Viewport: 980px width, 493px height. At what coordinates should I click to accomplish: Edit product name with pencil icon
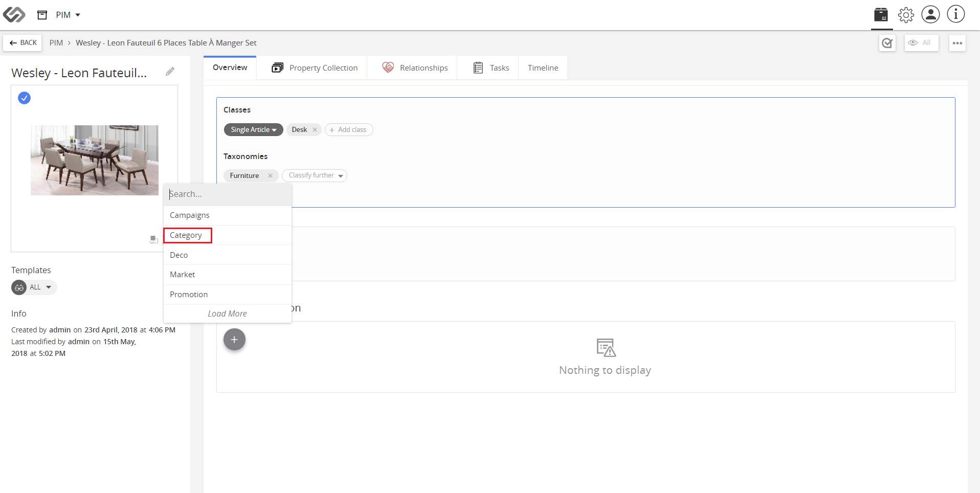click(170, 72)
